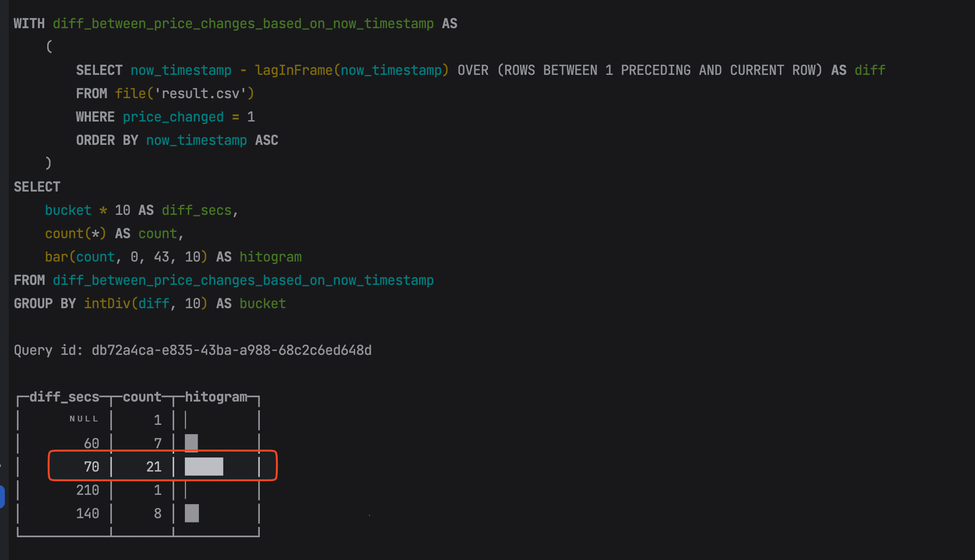The image size is (975, 560).
Task: Click the histogram bar for count 21
Action: click(x=204, y=467)
